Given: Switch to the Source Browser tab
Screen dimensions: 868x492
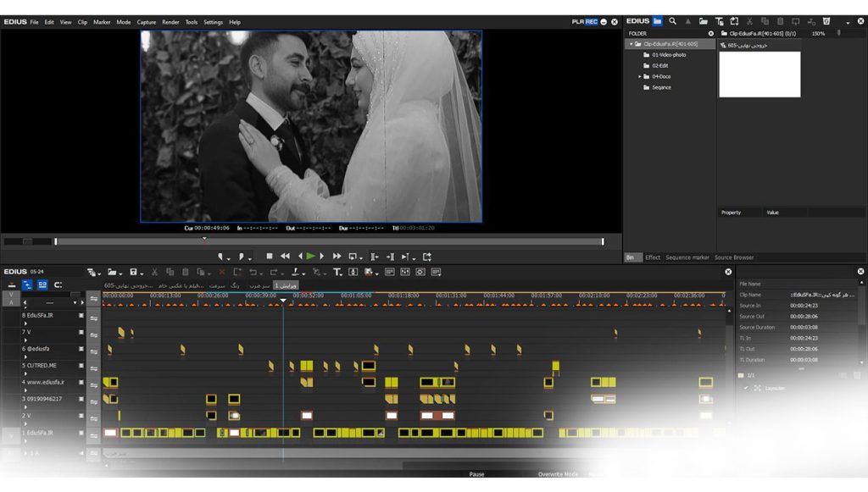Looking at the screenshot, I should 733,257.
